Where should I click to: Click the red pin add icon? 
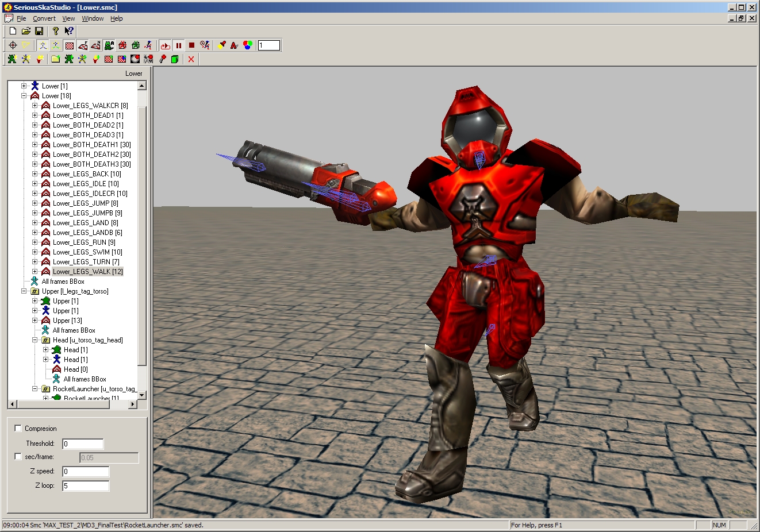(x=163, y=59)
